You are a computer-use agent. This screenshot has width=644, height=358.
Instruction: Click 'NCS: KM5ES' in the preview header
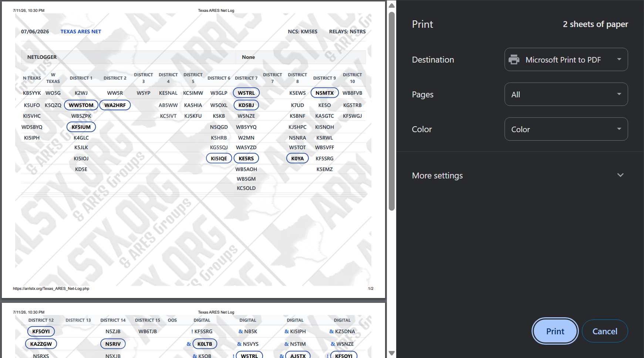pos(303,31)
